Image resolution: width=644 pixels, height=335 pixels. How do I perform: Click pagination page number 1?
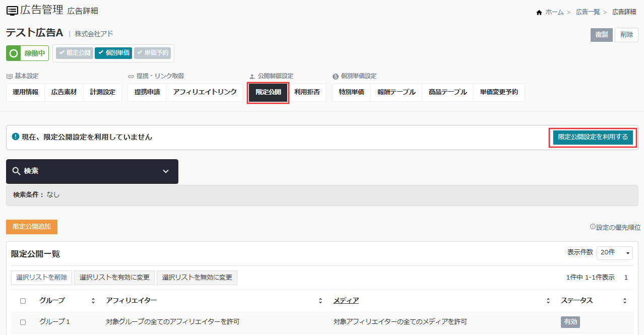click(x=626, y=278)
